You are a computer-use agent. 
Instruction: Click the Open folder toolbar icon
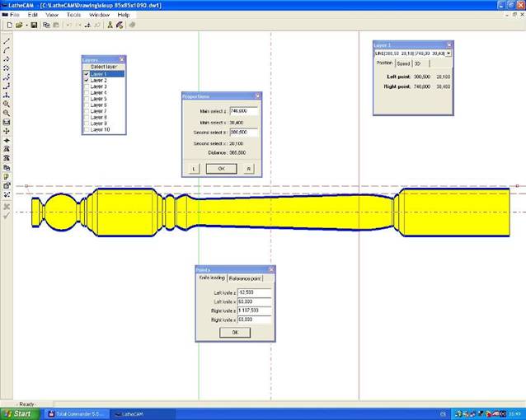click(x=18, y=25)
